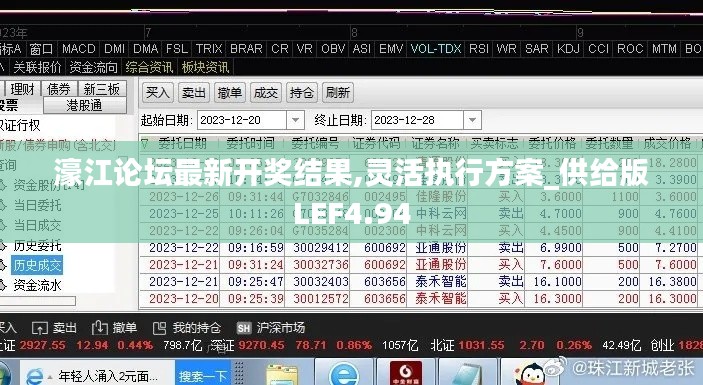Viewport: 703px width, 385px height.
Task: Click the 撤单 icon in bottom toolbar
Action: coord(99,328)
